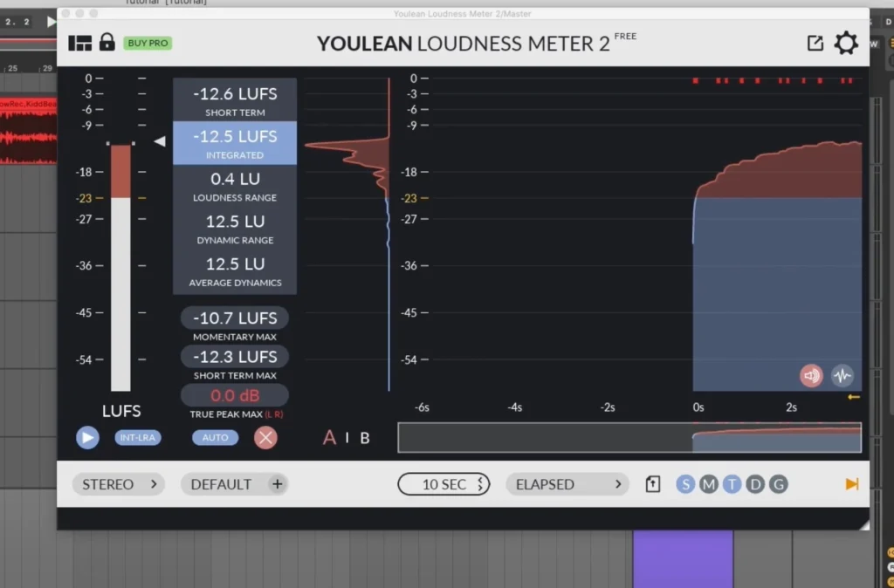Open settings gear icon
Viewport: 894px width, 588px height.
pos(845,44)
